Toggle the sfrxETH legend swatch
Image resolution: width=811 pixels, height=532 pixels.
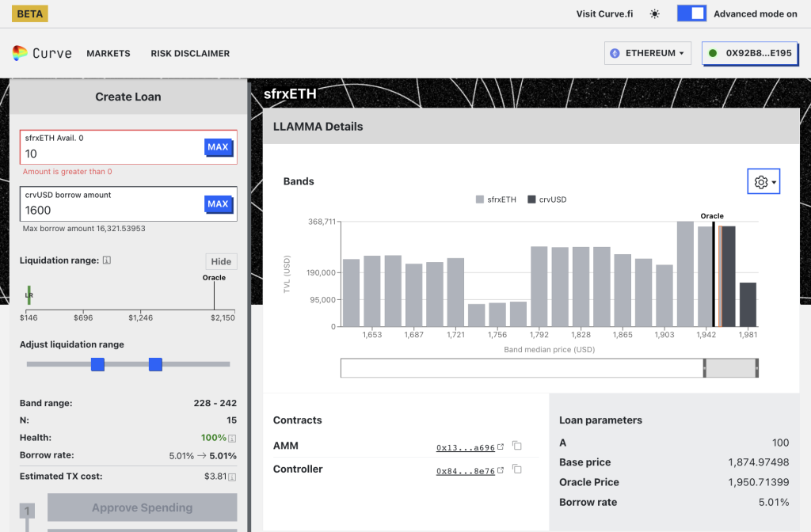(x=479, y=199)
